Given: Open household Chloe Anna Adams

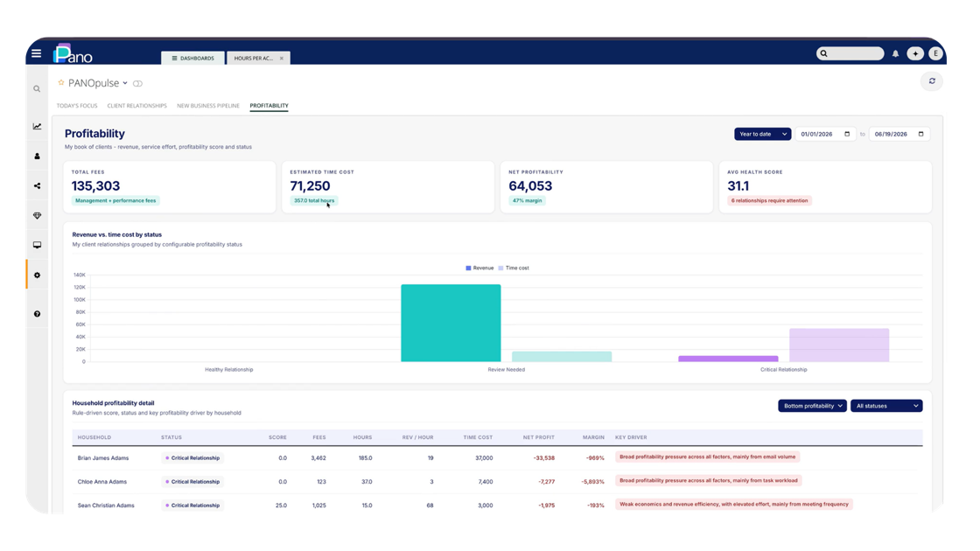Looking at the screenshot, I should [101, 482].
